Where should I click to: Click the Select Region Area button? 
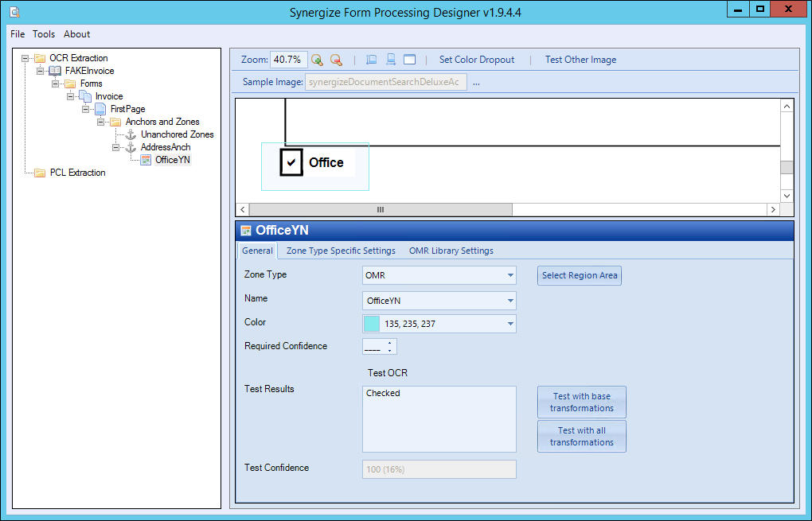[580, 276]
